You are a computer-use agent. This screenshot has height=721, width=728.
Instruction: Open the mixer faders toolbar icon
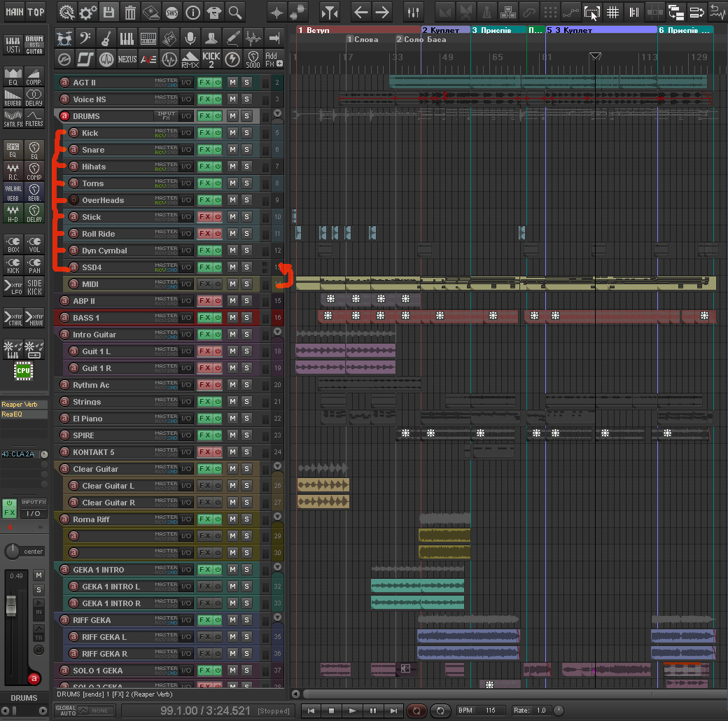413,12
